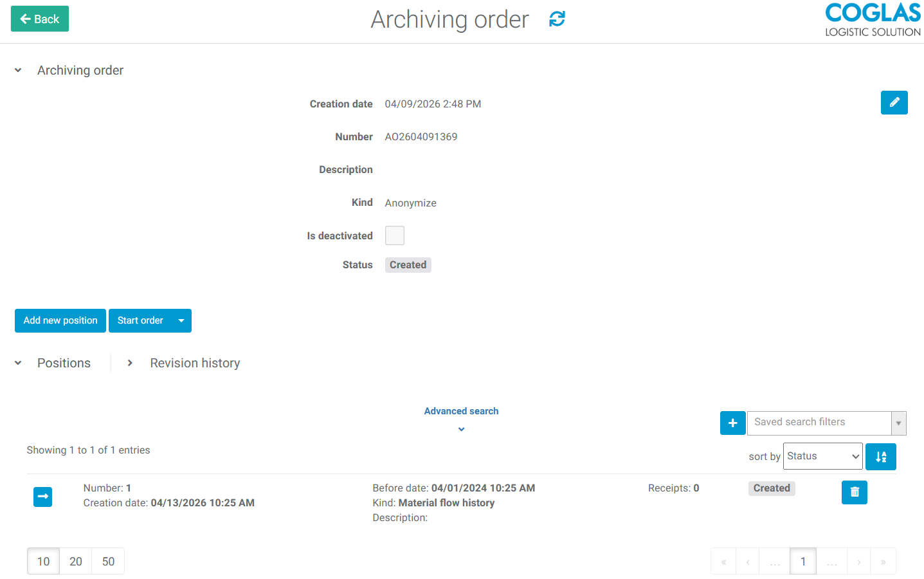Refresh the Archiving order page

[x=556, y=19]
